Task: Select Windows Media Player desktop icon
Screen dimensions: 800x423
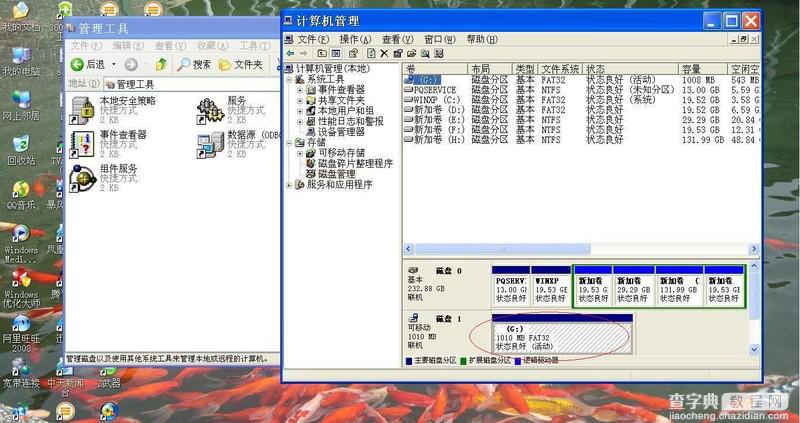Action: (21, 243)
